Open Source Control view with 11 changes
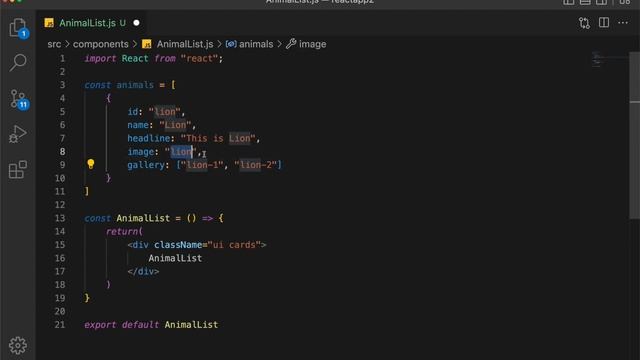Image resolution: width=640 pixels, height=360 pixels. click(x=18, y=99)
